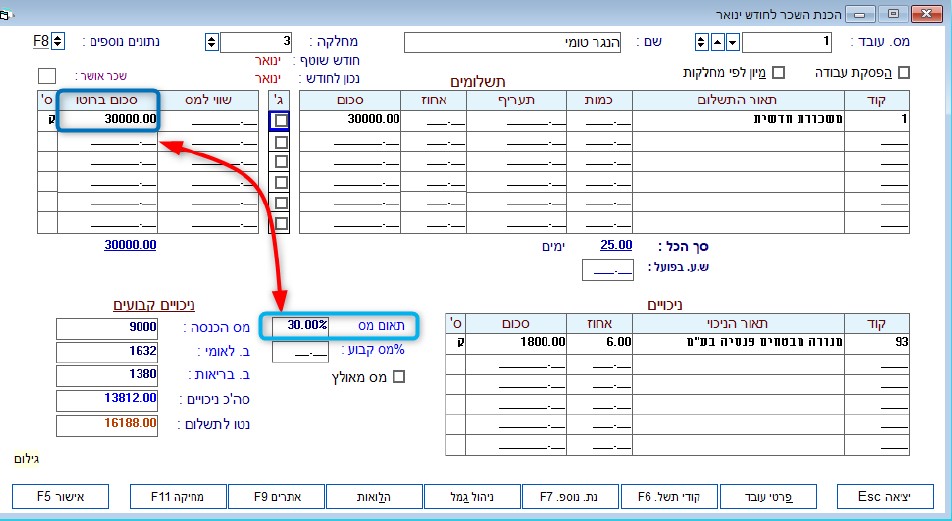Click the תאור הניכוי column header

(738, 324)
